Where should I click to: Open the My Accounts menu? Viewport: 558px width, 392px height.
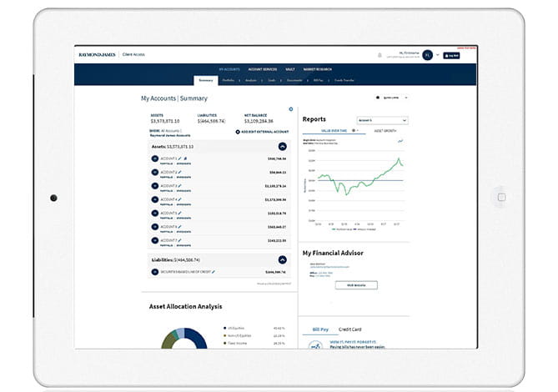229,69
